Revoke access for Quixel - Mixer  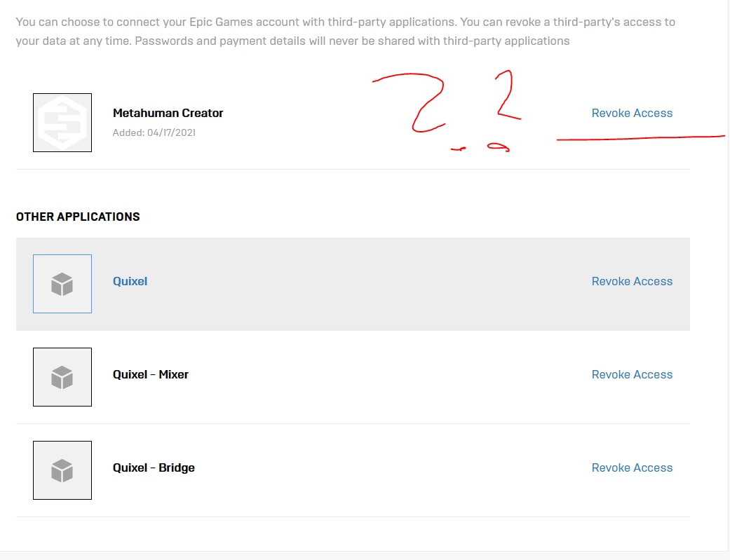(632, 374)
